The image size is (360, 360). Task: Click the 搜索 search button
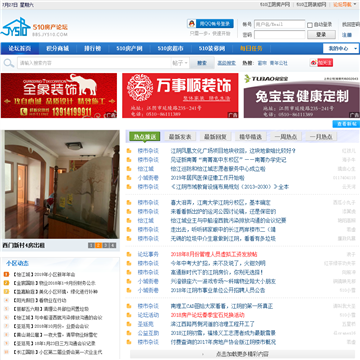(x=202, y=63)
